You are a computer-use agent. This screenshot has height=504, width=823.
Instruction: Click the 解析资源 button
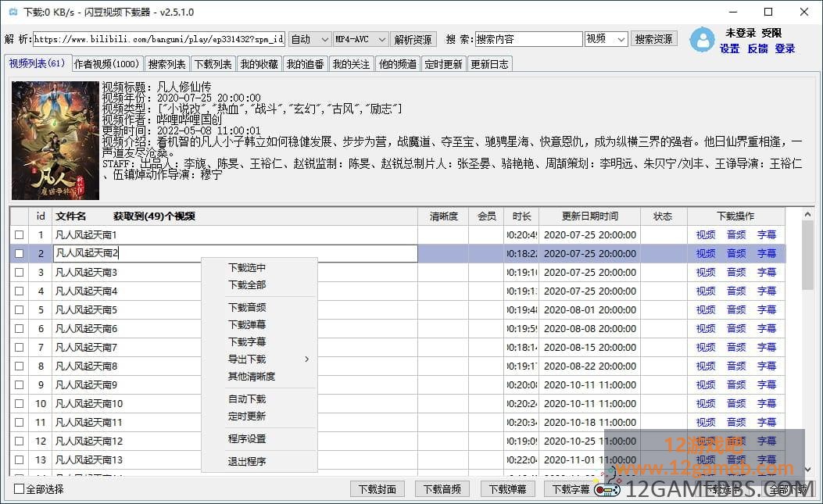pyautogui.click(x=413, y=39)
